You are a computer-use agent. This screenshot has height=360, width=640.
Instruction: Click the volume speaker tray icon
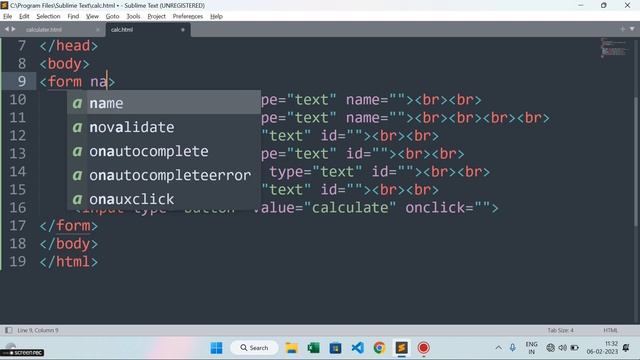click(x=562, y=348)
